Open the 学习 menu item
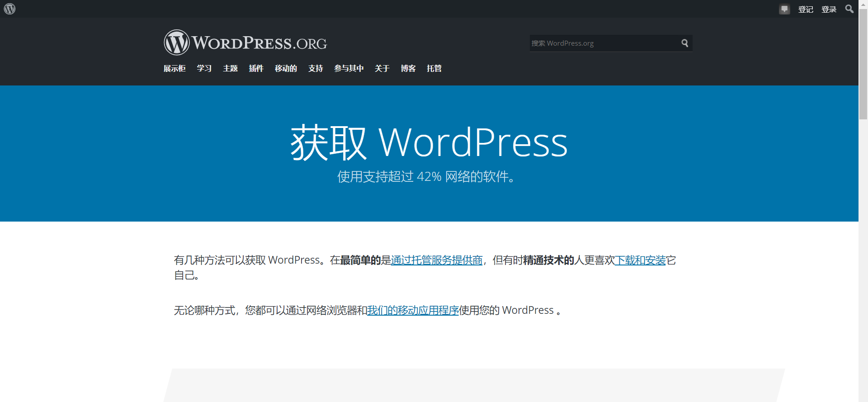868x402 pixels. click(204, 68)
